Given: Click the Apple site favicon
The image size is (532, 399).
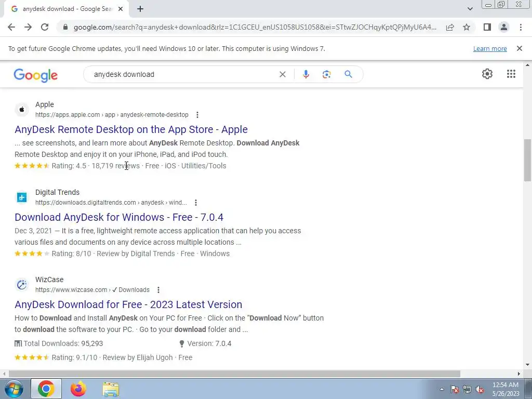Looking at the screenshot, I should (x=22, y=110).
